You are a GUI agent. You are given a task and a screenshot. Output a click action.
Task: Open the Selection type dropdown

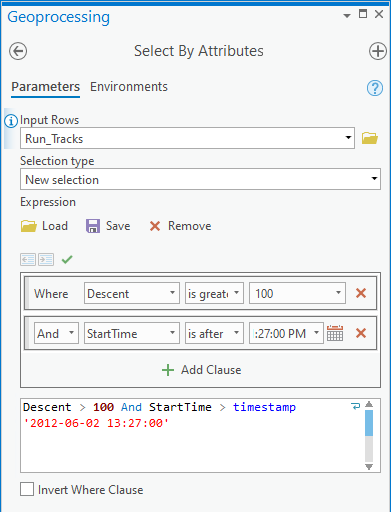point(374,179)
